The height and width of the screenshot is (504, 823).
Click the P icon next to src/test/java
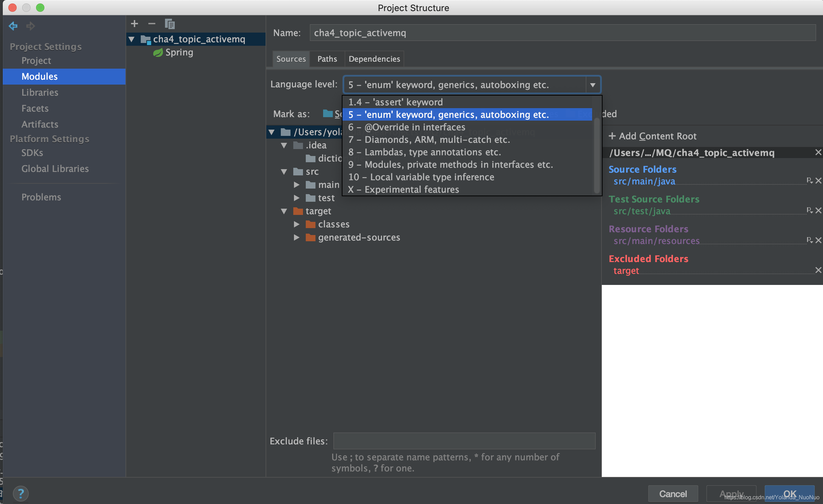(x=809, y=210)
